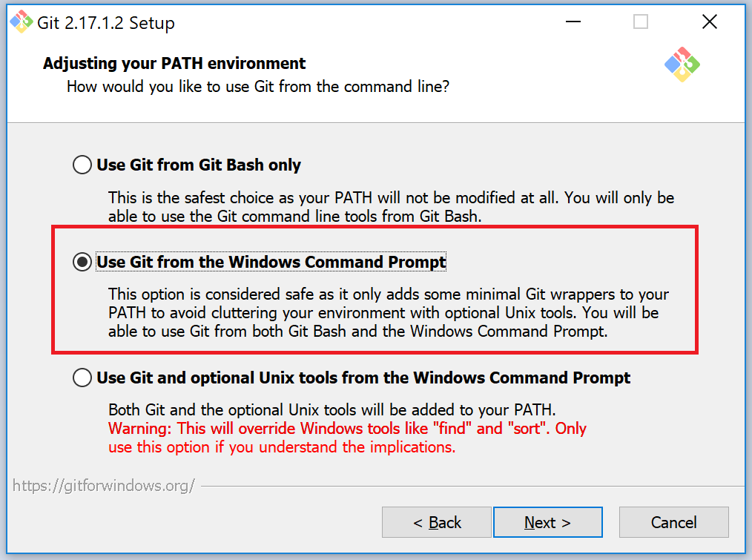Maximize the Git Setup window
This screenshot has height=560, width=752.
tap(641, 22)
